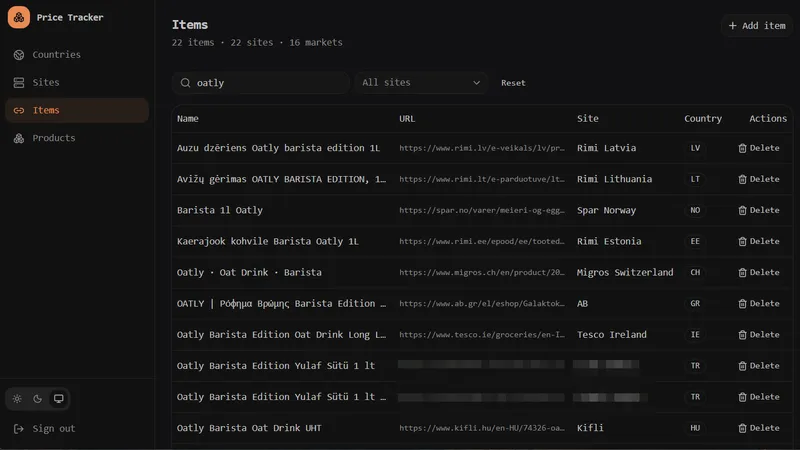The width and height of the screenshot is (800, 450).
Task: Click the Price Tracker logo icon
Action: coord(18,17)
